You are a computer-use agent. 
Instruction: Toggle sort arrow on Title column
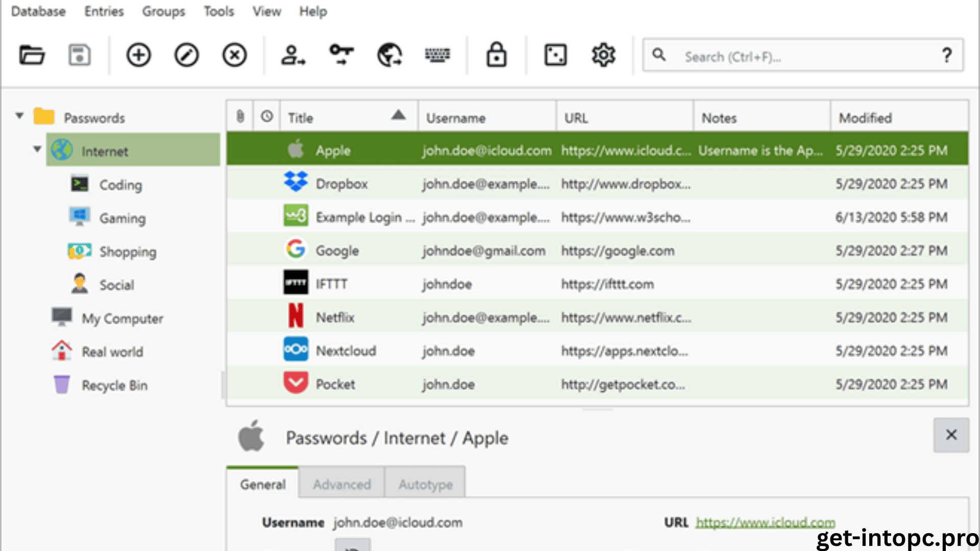tap(399, 115)
